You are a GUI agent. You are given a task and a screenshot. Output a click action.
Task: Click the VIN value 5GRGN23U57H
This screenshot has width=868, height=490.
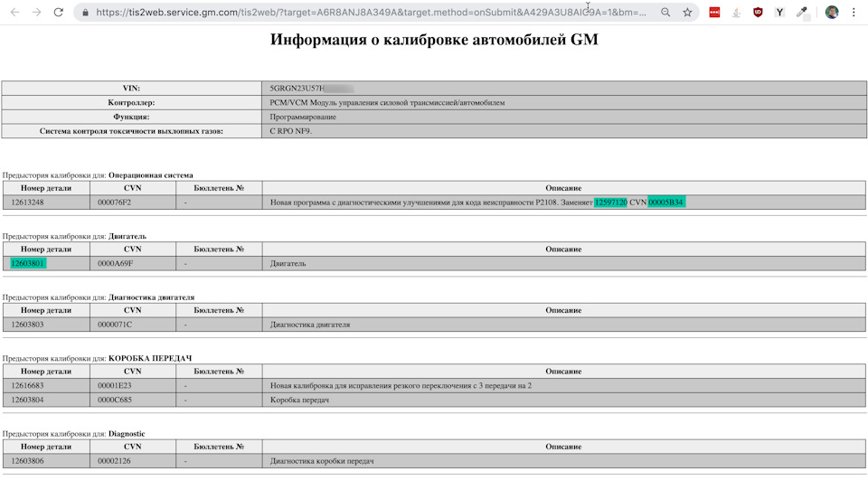click(297, 88)
